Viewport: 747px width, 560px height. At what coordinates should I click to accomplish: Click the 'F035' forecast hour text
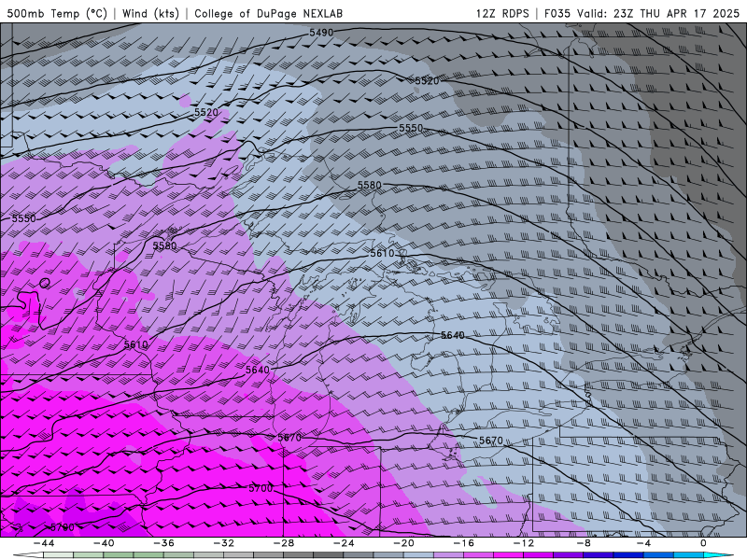click(x=557, y=13)
